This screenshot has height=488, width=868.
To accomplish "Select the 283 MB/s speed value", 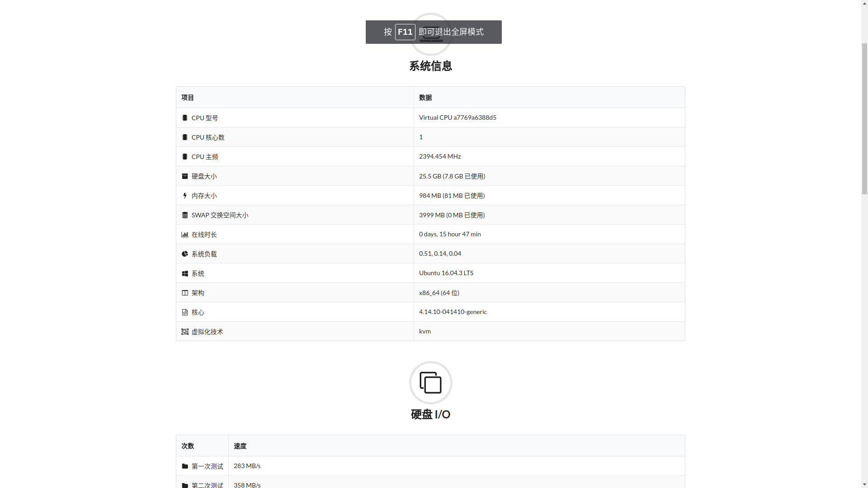I will point(247,466).
